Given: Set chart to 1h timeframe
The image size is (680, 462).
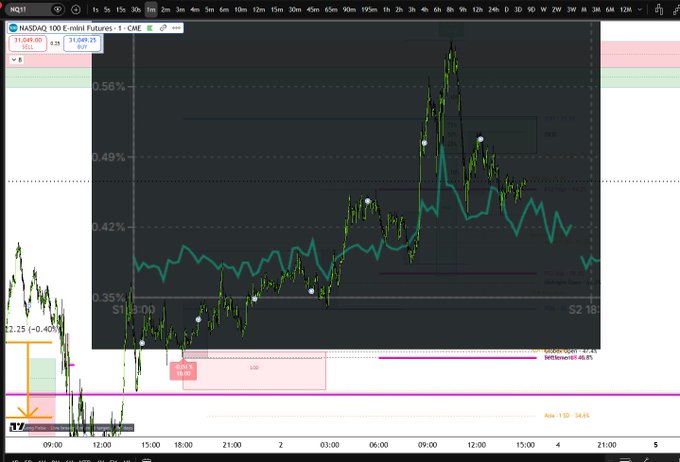Looking at the screenshot, I should [386, 9].
